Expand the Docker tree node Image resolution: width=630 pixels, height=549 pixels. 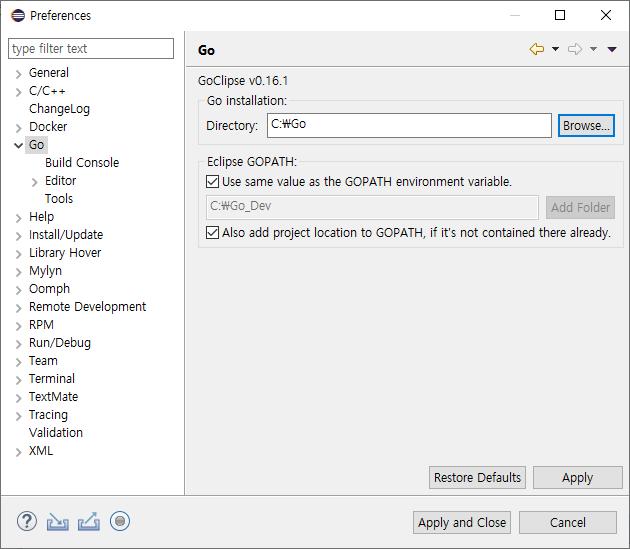click(18, 128)
